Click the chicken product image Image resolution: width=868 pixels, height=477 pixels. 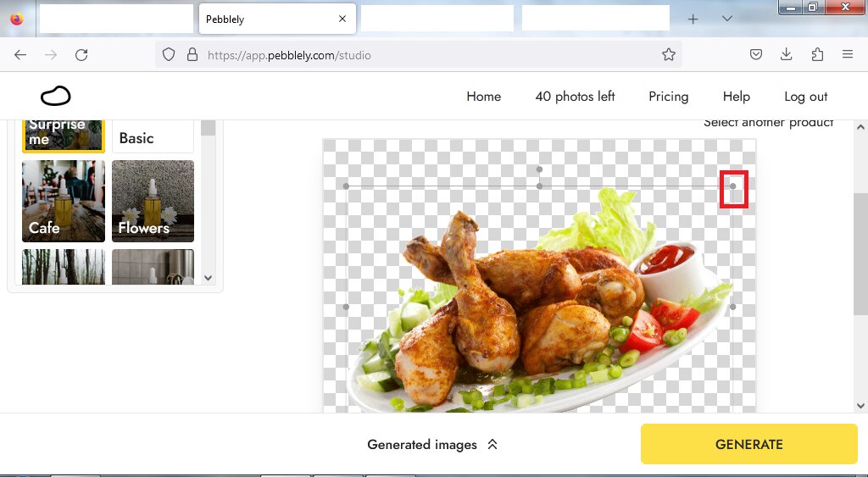click(540, 302)
